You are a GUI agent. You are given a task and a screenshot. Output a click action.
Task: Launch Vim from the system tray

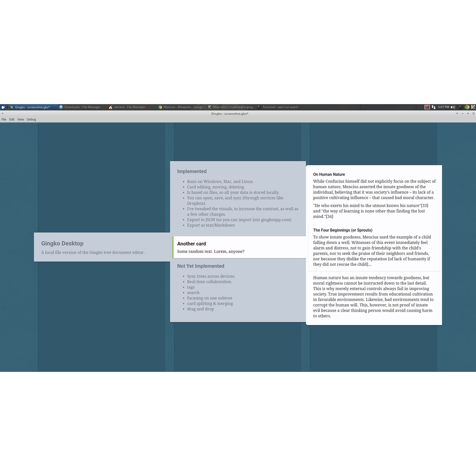pos(472,107)
